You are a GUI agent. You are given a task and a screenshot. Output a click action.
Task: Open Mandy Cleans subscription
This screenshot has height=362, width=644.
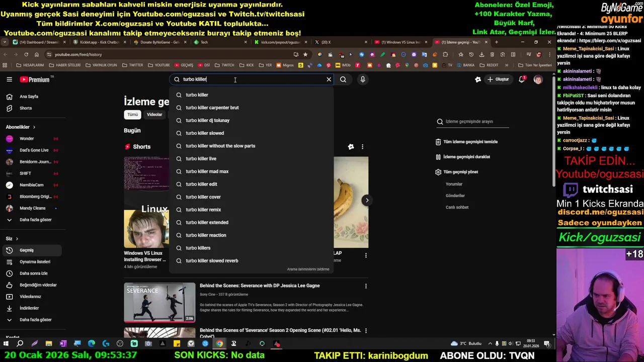click(33, 208)
